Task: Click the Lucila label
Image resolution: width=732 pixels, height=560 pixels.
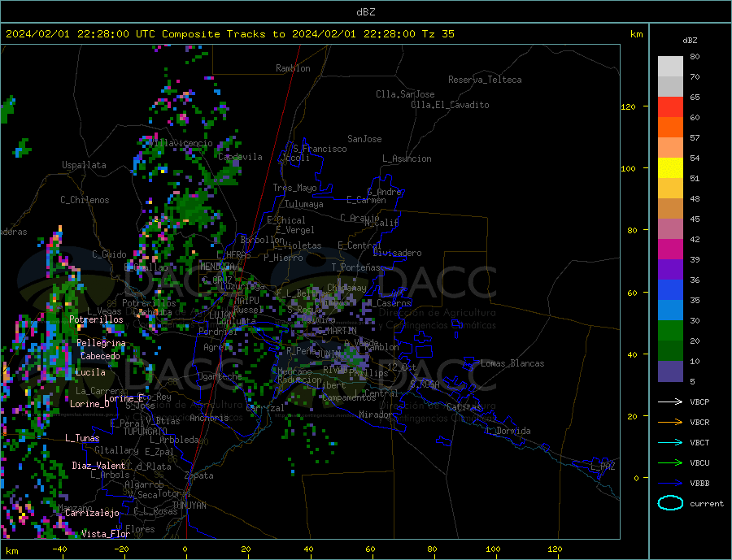Action: (90, 372)
